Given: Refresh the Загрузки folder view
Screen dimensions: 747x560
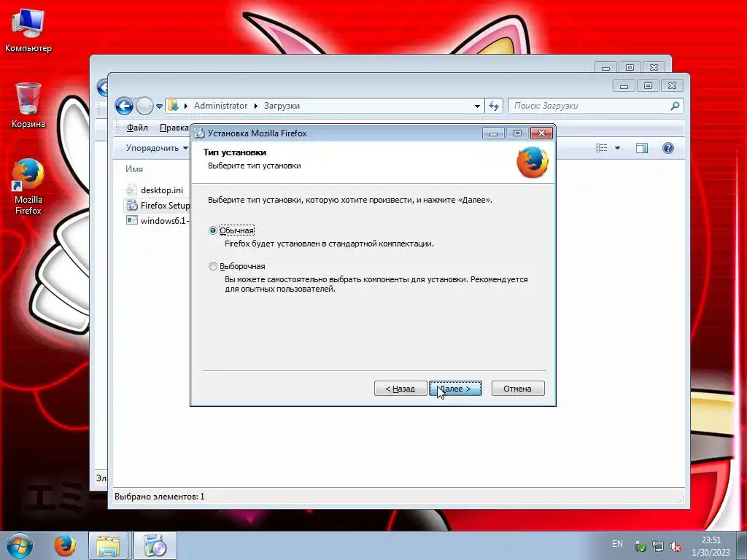Looking at the screenshot, I should click(x=494, y=106).
